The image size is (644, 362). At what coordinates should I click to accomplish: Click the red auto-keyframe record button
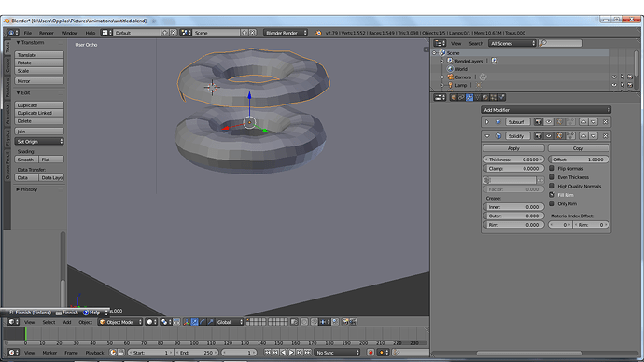(x=371, y=353)
